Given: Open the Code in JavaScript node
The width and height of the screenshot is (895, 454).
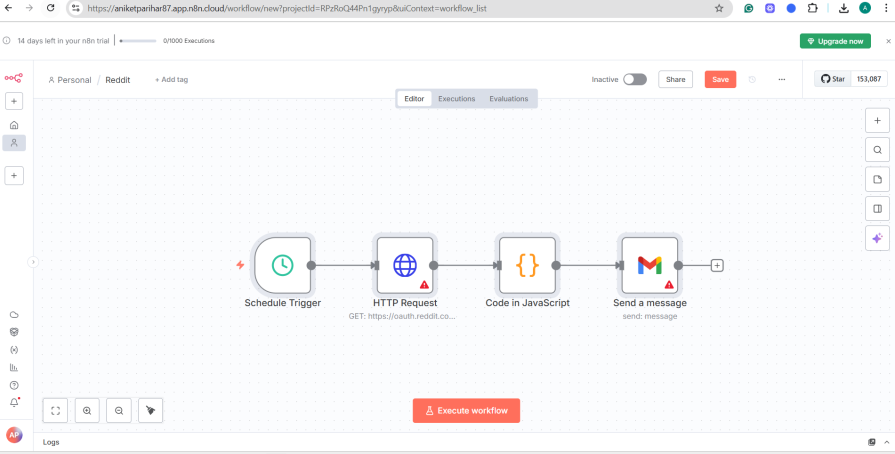Looking at the screenshot, I should 527,265.
